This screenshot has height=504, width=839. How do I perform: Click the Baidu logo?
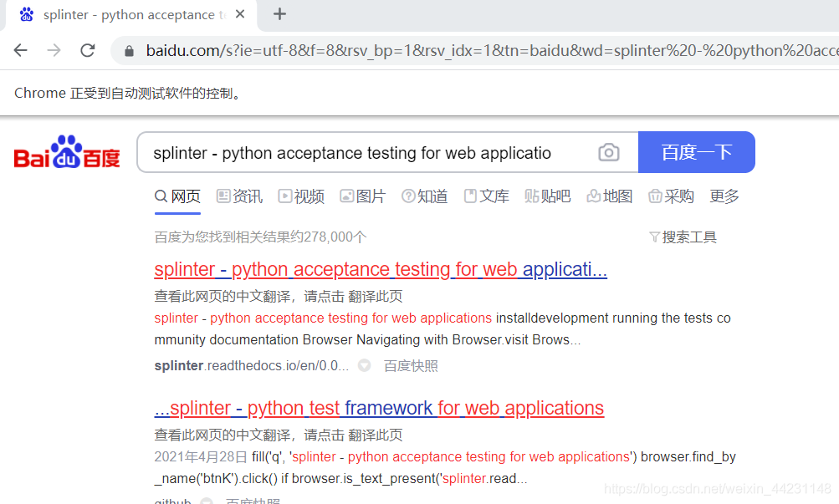tap(65, 152)
